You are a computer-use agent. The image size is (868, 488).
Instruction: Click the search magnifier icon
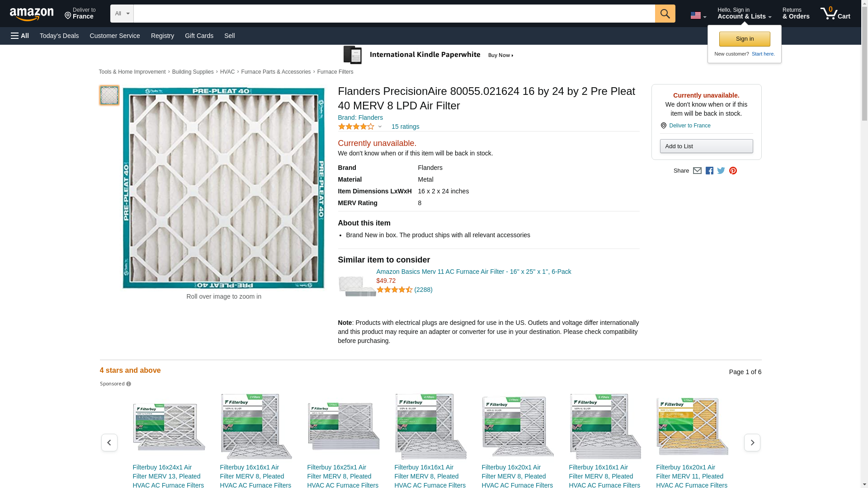[665, 14]
